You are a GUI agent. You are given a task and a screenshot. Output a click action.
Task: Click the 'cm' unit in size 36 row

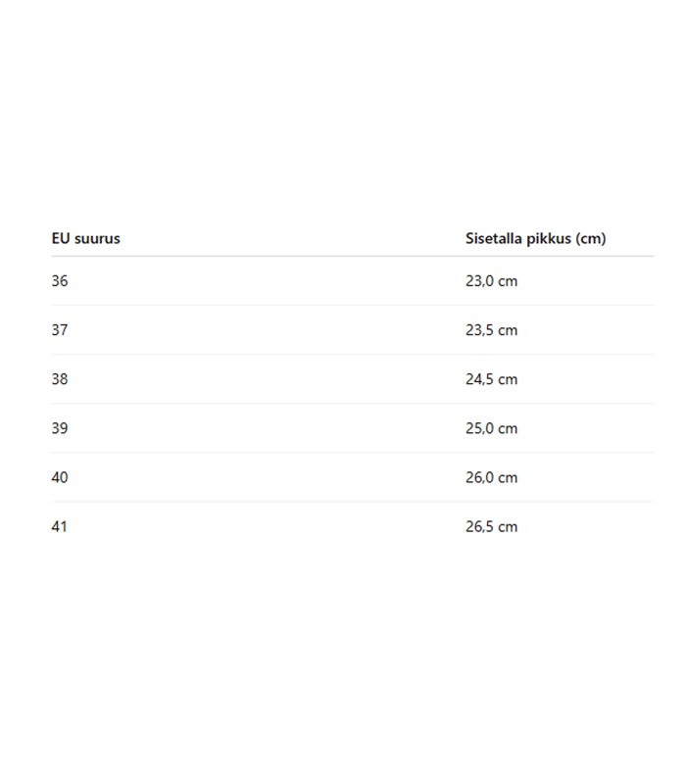[508, 282]
